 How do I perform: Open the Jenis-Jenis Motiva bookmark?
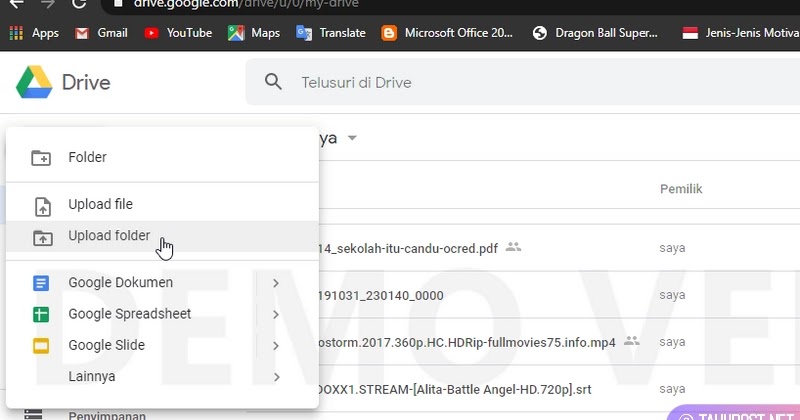coord(740,33)
